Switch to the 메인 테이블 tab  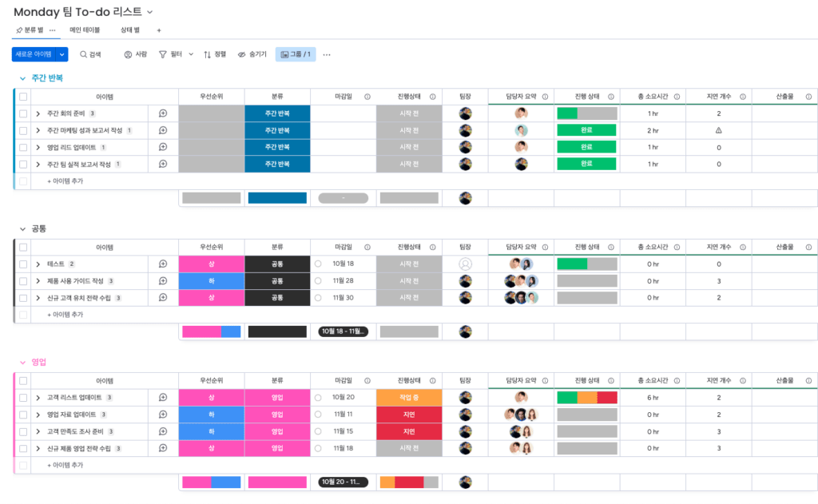tap(85, 30)
